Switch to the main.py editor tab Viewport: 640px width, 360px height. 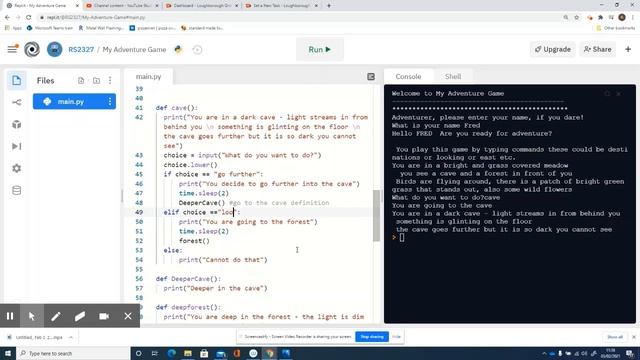click(x=149, y=76)
